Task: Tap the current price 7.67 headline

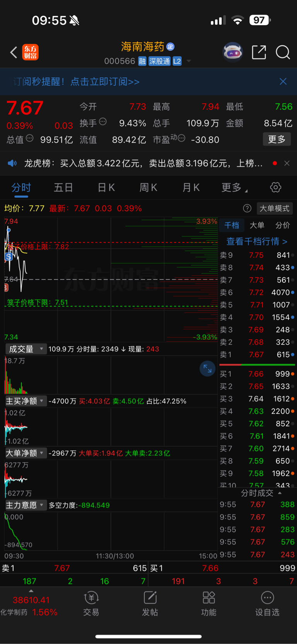Action: [25, 108]
